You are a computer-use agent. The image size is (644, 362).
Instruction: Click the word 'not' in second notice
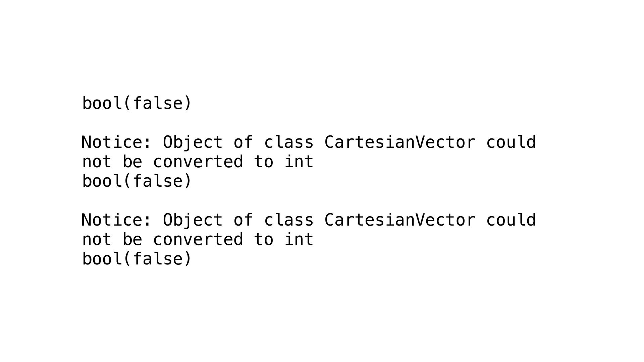tap(97, 239)
